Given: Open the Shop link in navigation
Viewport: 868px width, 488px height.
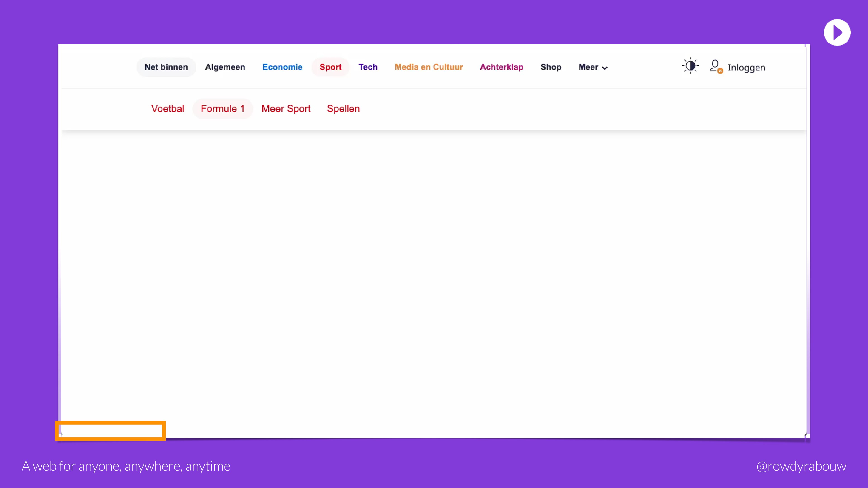Looking at the screenshot, I should tap(551, 67).
